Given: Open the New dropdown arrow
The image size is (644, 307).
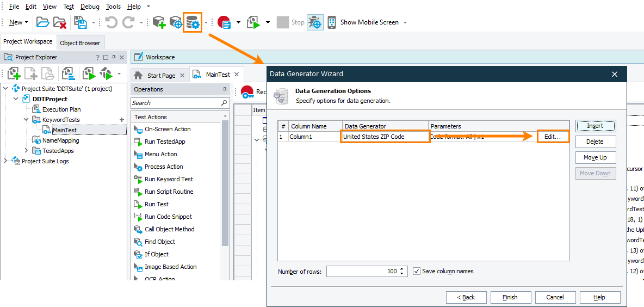Looking at the screenshot, I should coord(27,23).
